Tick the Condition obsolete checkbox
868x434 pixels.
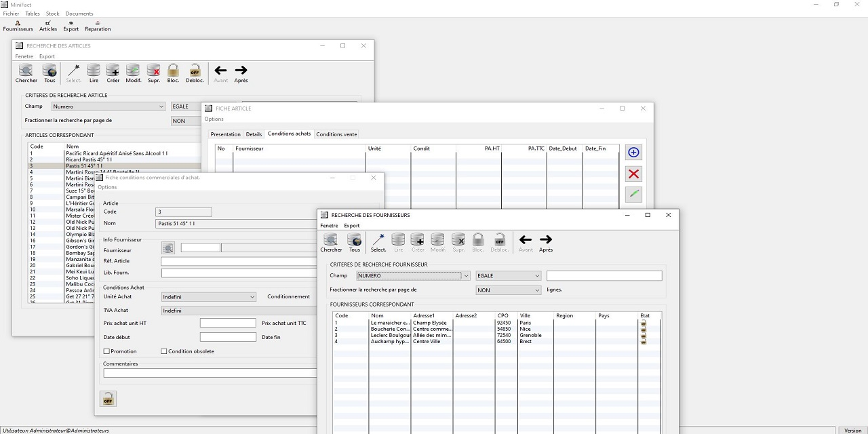[x=163, y=351]
